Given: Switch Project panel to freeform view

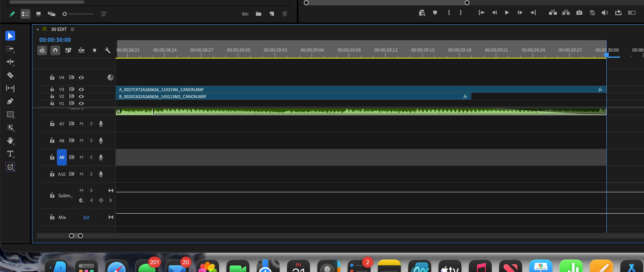Looking at the screenshot, I should click(52, 14).
